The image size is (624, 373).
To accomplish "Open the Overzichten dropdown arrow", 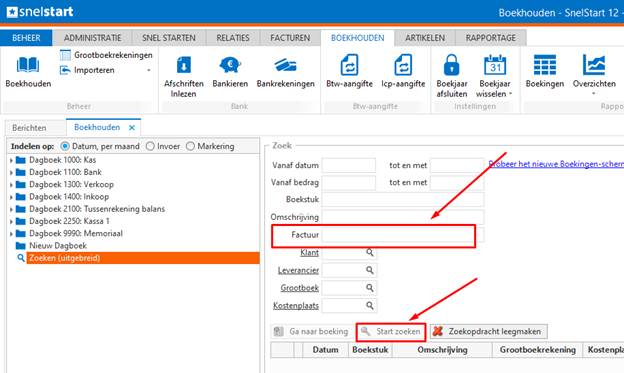I will (593, 94).
